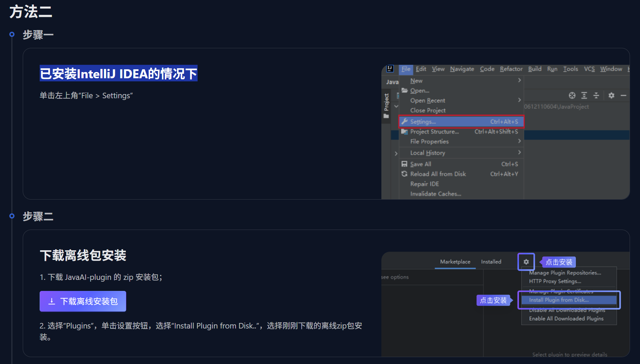Open the Edit menu in the IDEA screenshot
Screen dimensions: 640x364
tap(421, 69)
